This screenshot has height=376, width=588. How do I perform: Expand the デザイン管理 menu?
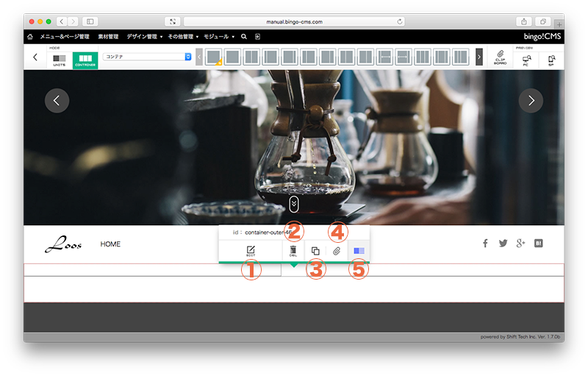144,36
